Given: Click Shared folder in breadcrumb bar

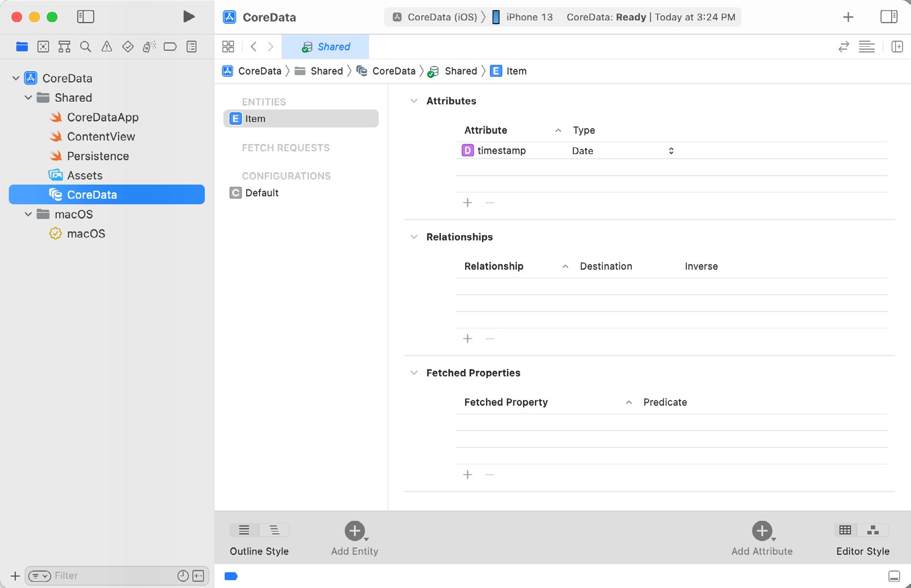Looking at the screenshot, I should point(319,71).
